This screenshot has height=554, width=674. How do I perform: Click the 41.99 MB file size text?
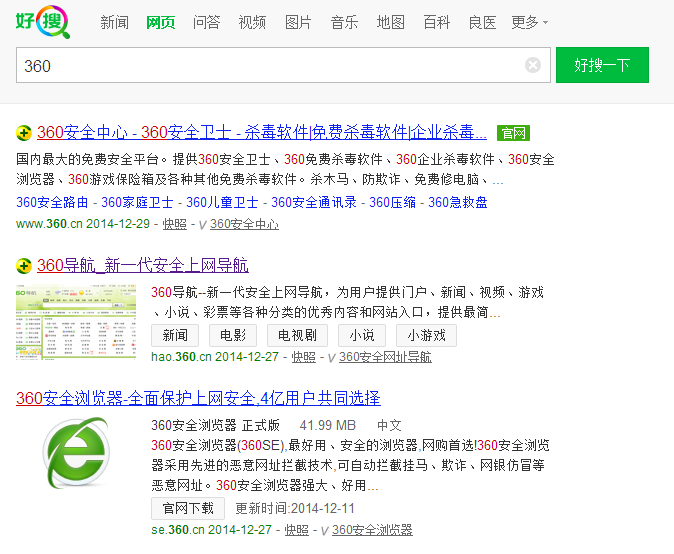tap(328, 425)
